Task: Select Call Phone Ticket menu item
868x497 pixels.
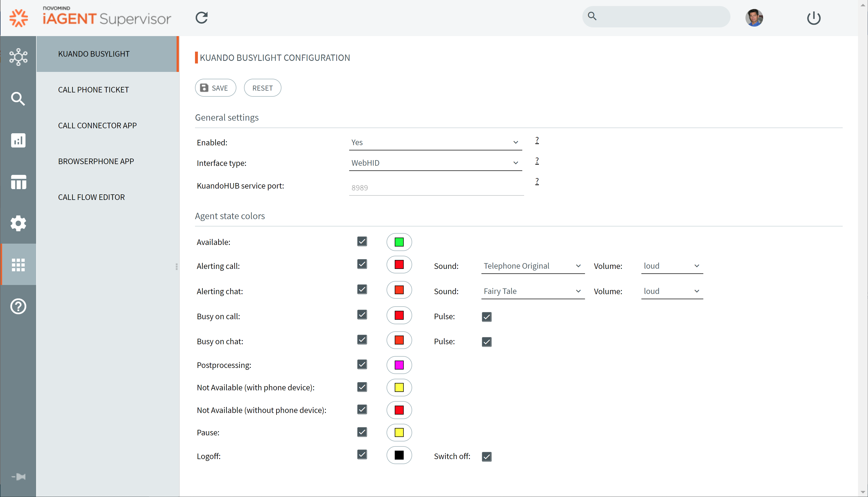Action: coord(108,90)
